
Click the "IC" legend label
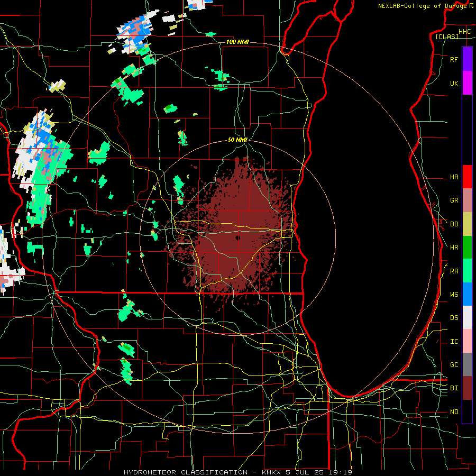454,342
